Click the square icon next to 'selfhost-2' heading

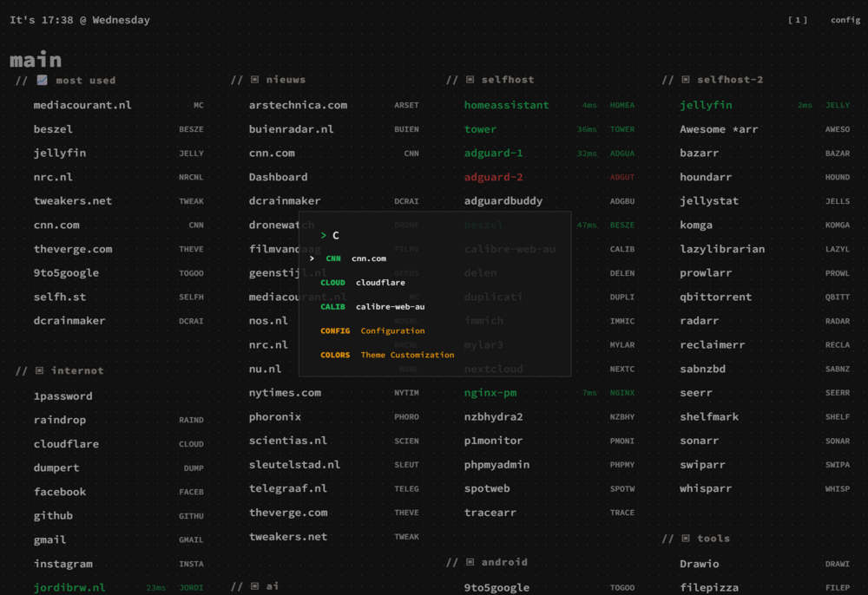coord(686,80)
